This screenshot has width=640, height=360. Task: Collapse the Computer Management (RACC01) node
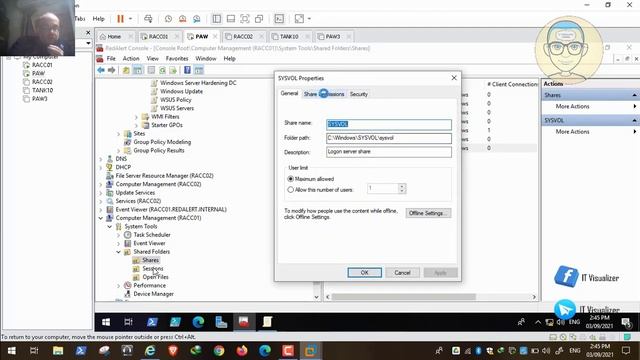point(101,218)
